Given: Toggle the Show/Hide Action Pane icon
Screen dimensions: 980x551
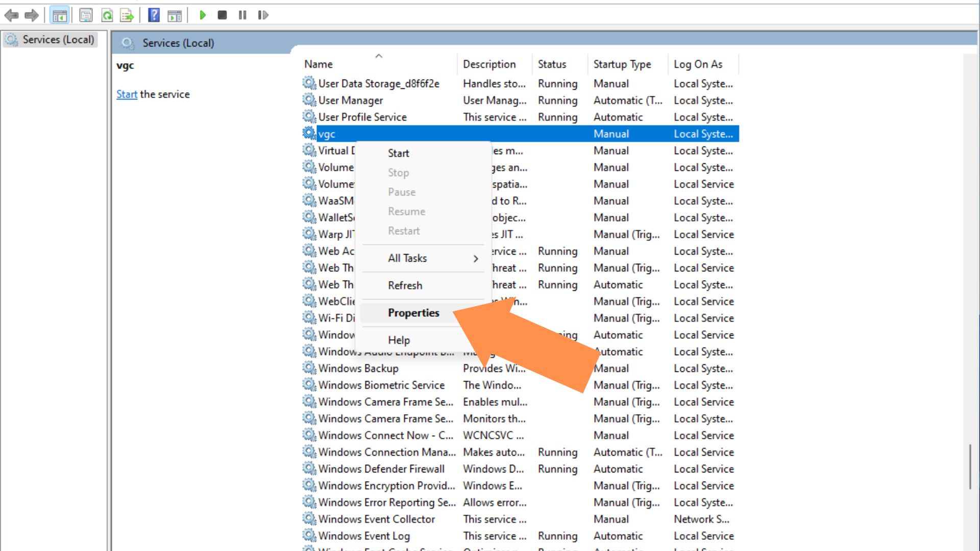Looking at the screenshot, I should pos(175,15).
